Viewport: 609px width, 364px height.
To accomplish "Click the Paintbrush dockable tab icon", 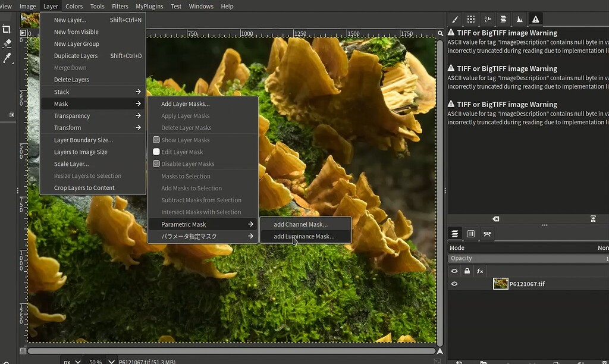I will tap(454, 19).
